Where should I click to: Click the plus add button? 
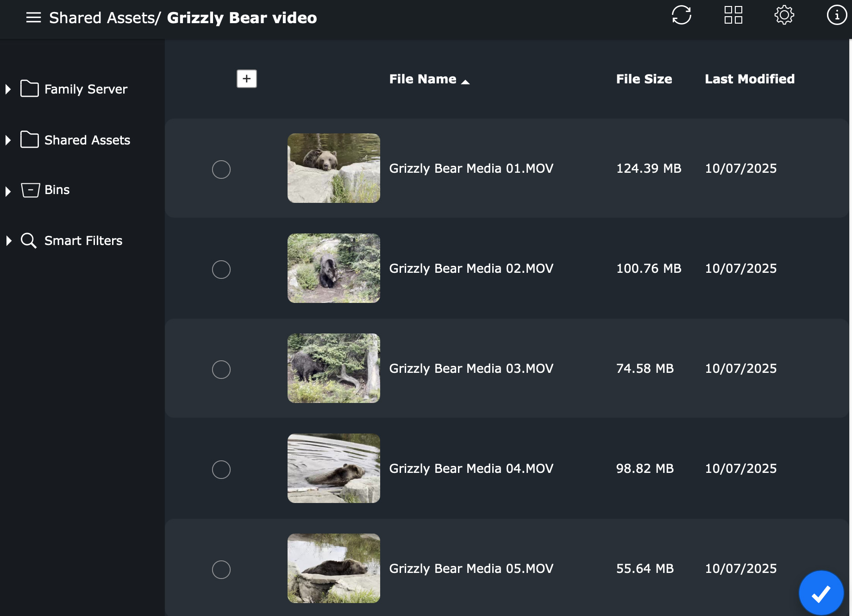tap(246, 79)
